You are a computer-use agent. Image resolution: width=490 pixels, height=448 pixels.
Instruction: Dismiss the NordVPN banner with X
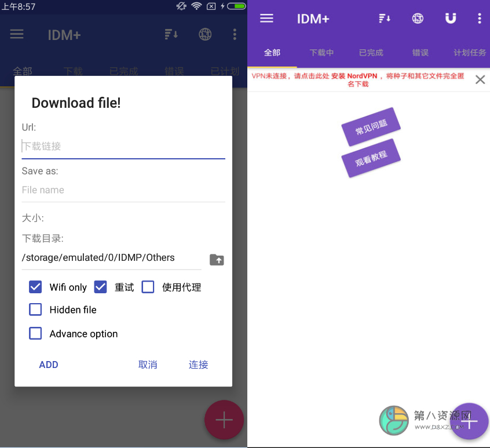tap(480, 79)
